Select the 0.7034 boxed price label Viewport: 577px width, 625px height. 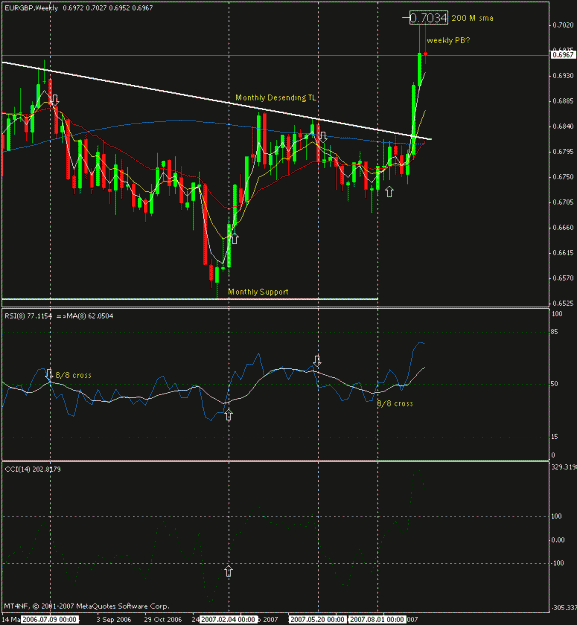pyautogui.click(x=428, y=18)
